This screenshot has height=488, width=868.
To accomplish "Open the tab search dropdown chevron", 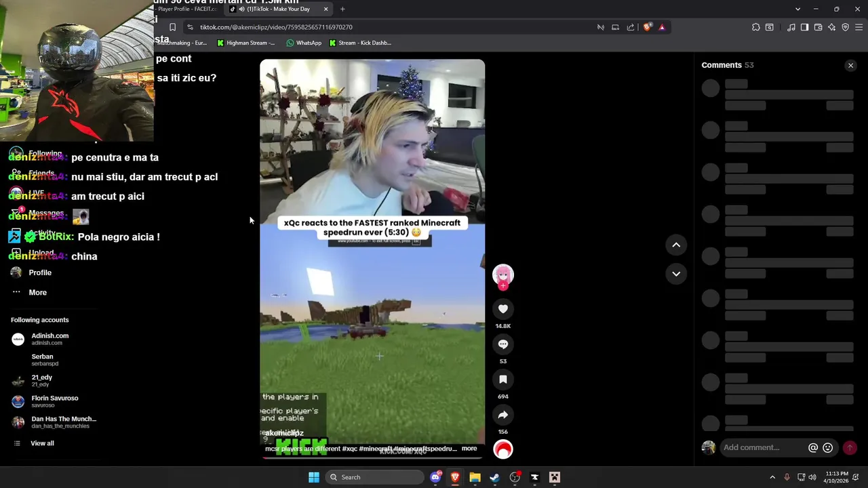I will point(797,9).
